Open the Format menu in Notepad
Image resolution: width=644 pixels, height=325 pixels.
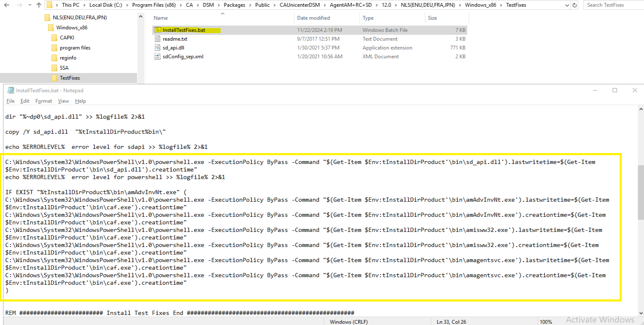click(44, 101)
